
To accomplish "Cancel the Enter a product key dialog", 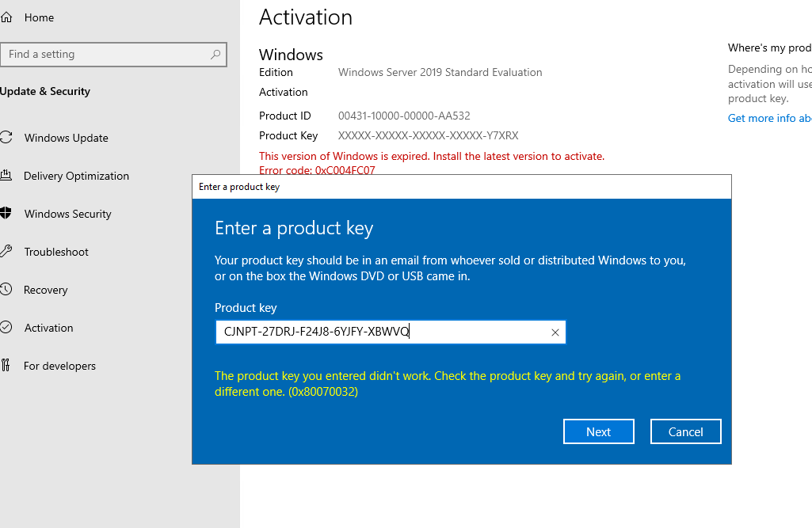I will click(685, 431).
